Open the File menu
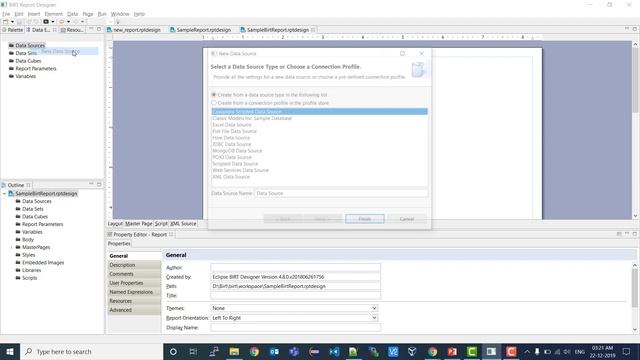 (6, 14)
